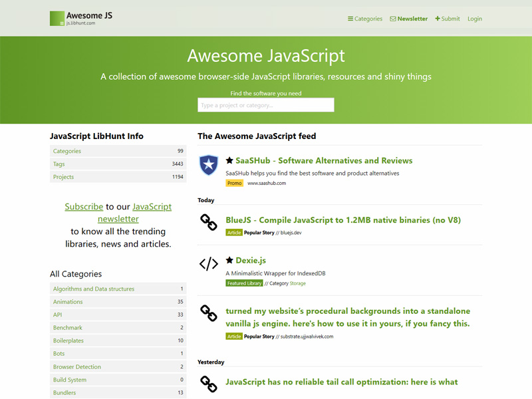Click chain icon beside tail call story
The height and width of the screenshot is (399, 532).
[208, 384]
